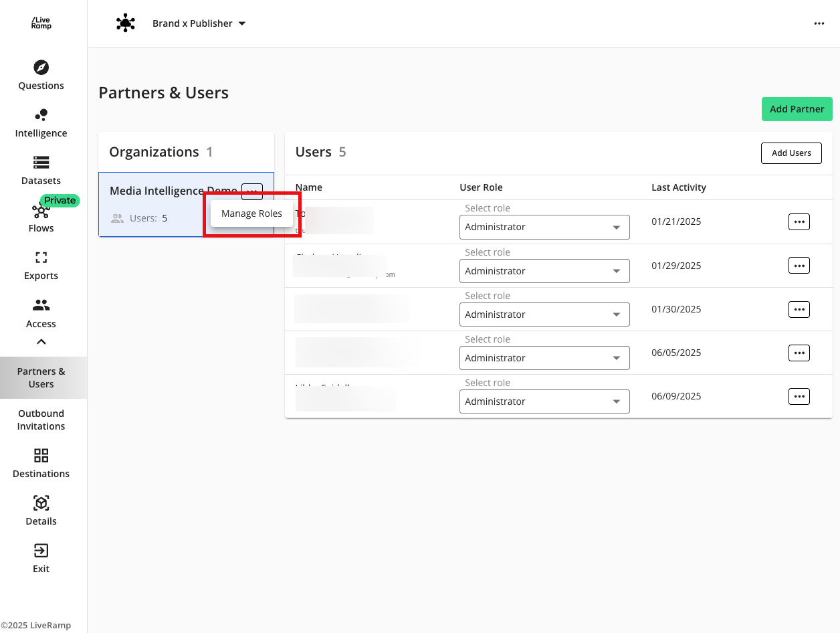
Task: Open Outbound Invitations page
Action: (x=41, y=420)
